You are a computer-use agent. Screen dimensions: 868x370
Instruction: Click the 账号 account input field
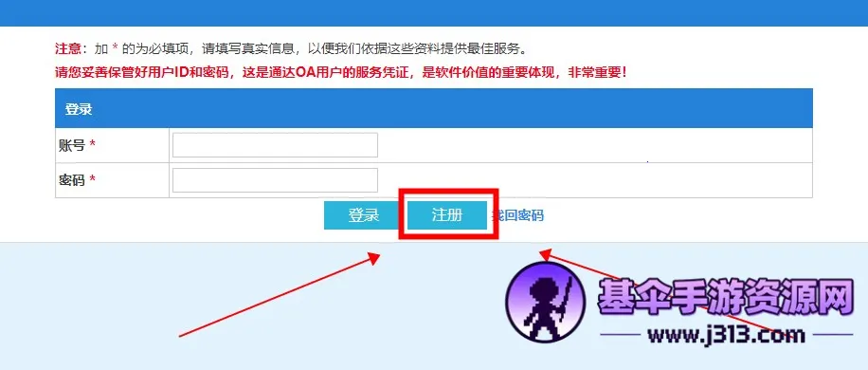click(275, 145)
